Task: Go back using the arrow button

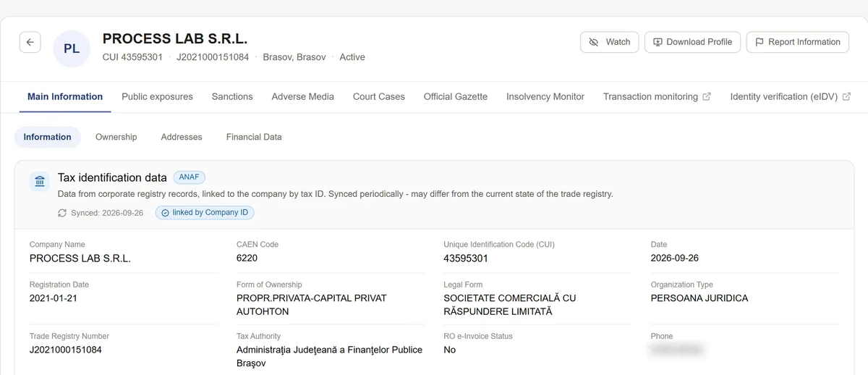Action: pos(30,42)
